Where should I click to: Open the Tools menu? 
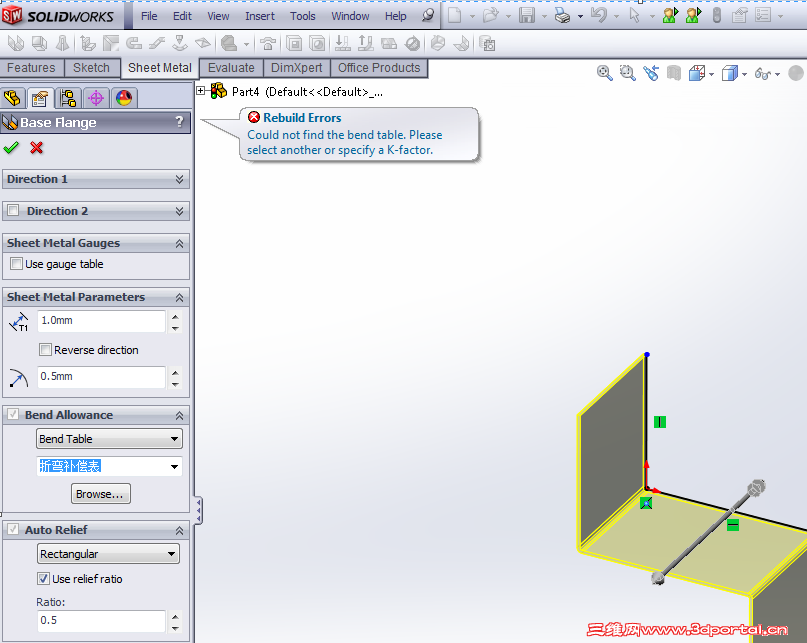tap(303, 16)
